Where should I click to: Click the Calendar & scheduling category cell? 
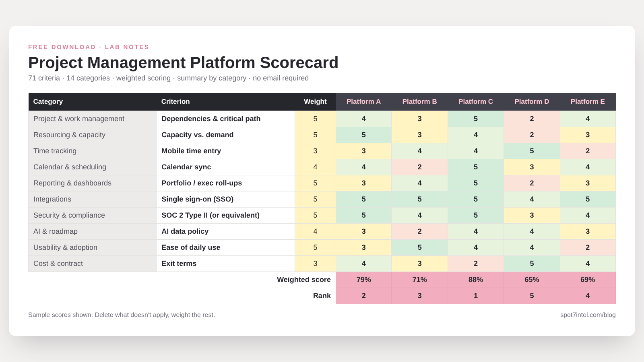click(x=93, y=167)
